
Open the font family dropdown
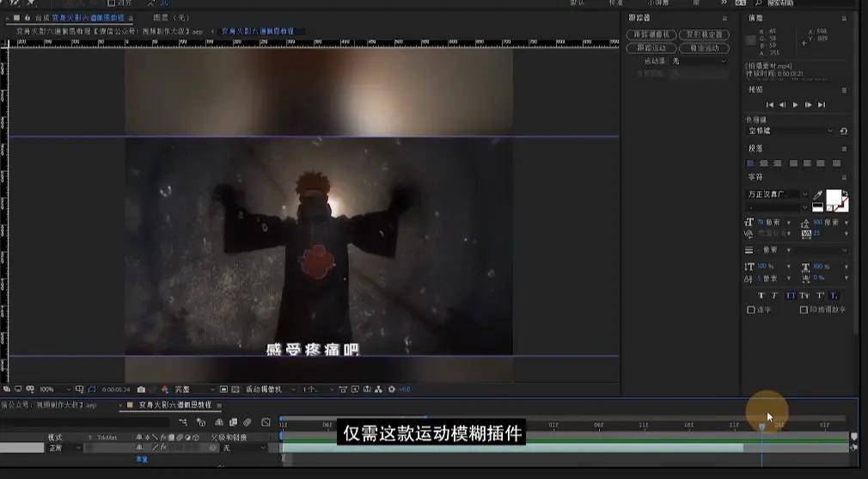pyautogui.click(x=777, y=194)
